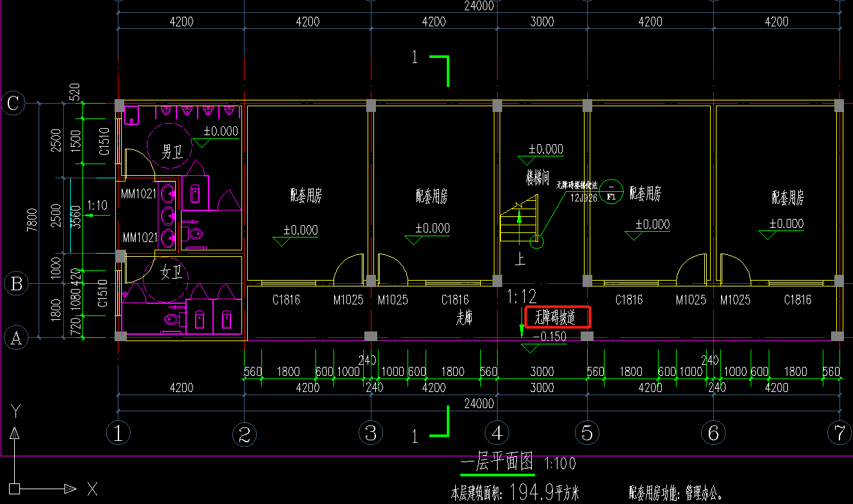The height and width of the screenshot is (504, 853).
Task: Click the -0.150 elevation value
Action: [x=549, y=337]
